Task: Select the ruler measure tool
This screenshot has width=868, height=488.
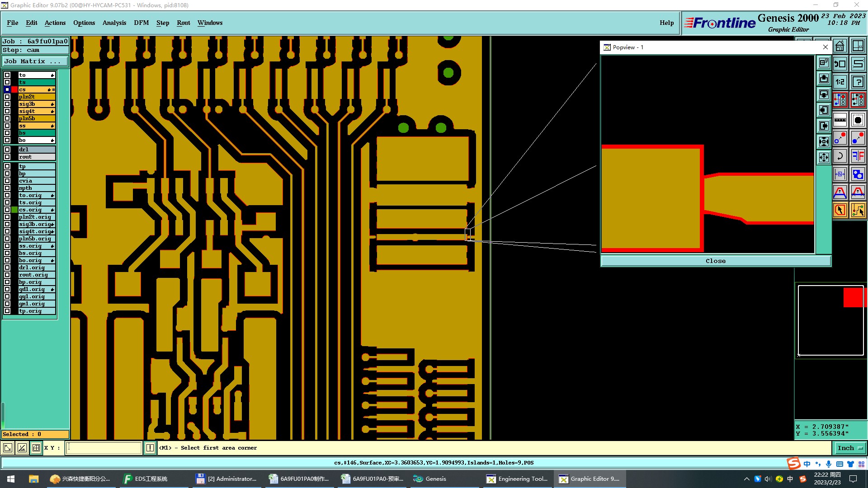Action: click(840, 120)
